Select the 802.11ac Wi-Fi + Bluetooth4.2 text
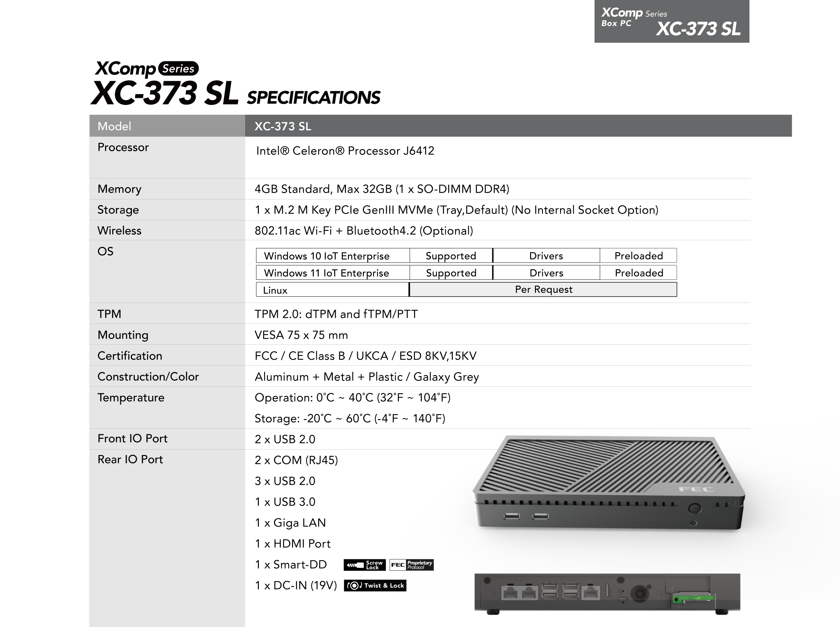 click(x=364, y=231)
